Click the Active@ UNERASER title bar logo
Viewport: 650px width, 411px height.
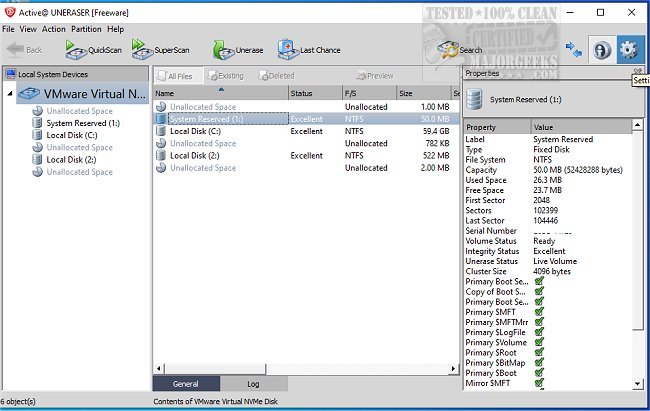(x=10, y=12)
